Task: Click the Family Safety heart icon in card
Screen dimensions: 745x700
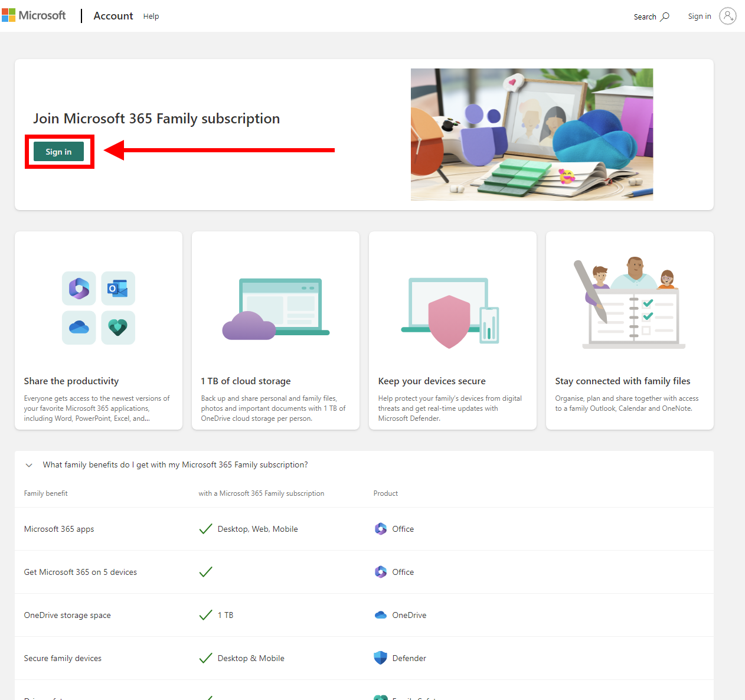Action: pyautogui.click(x=118, y=328)
